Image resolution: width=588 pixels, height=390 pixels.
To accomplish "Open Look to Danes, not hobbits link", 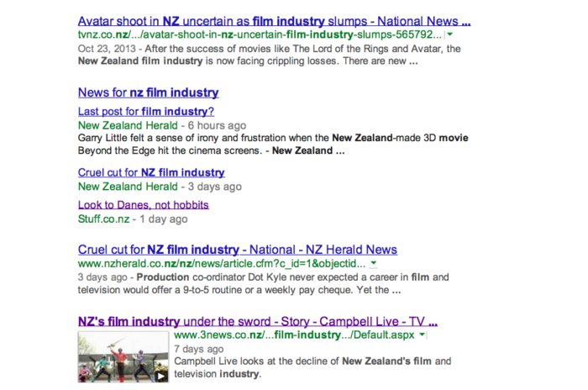I will 144,204.
